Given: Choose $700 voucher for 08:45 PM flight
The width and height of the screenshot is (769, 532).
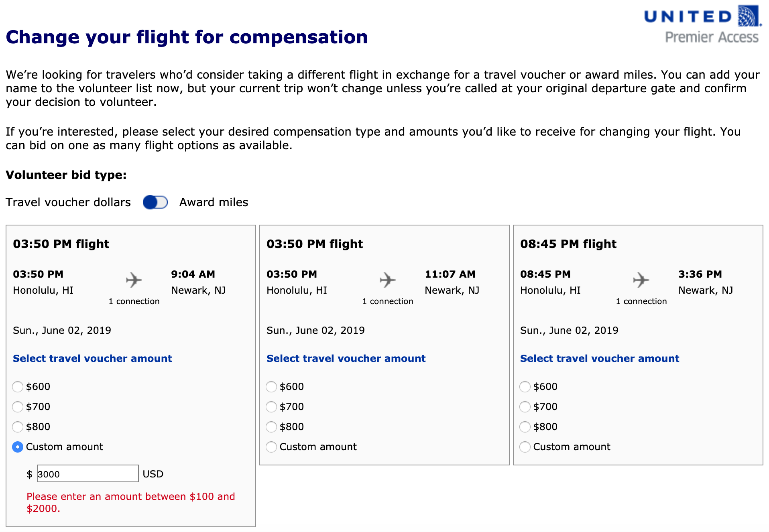Looking at the screenshot, I should (525, 407).
